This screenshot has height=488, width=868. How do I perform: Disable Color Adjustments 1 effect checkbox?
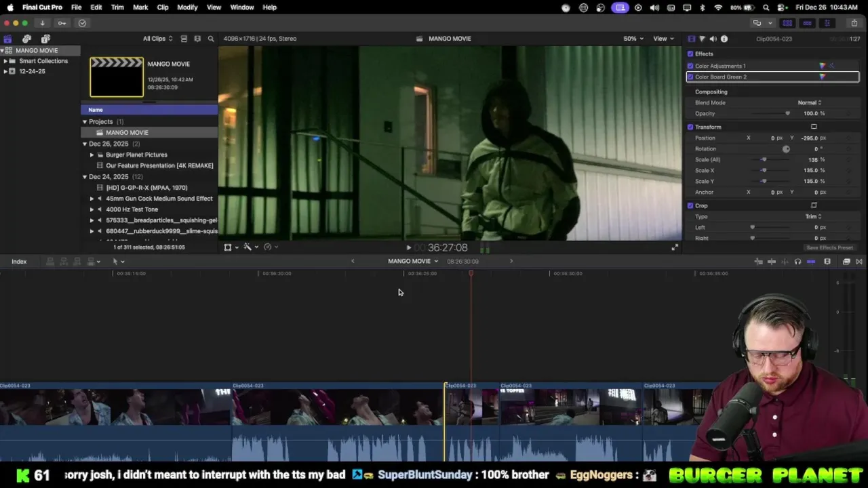(690, 66)
